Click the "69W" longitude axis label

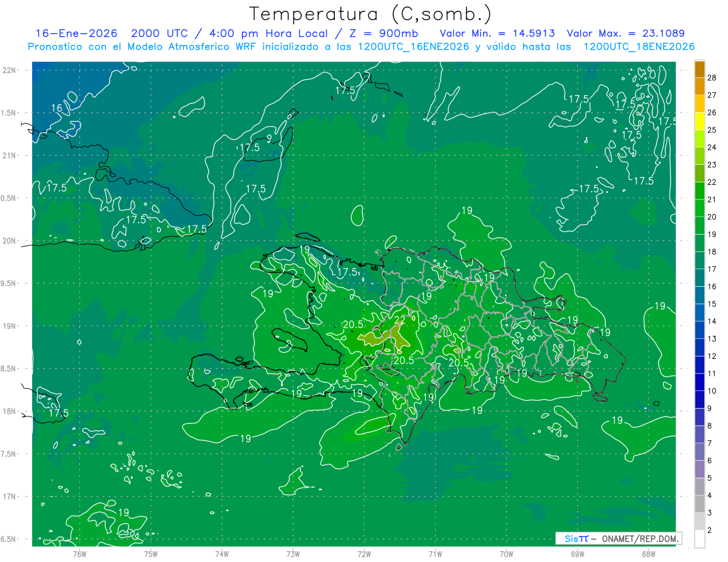578,553
